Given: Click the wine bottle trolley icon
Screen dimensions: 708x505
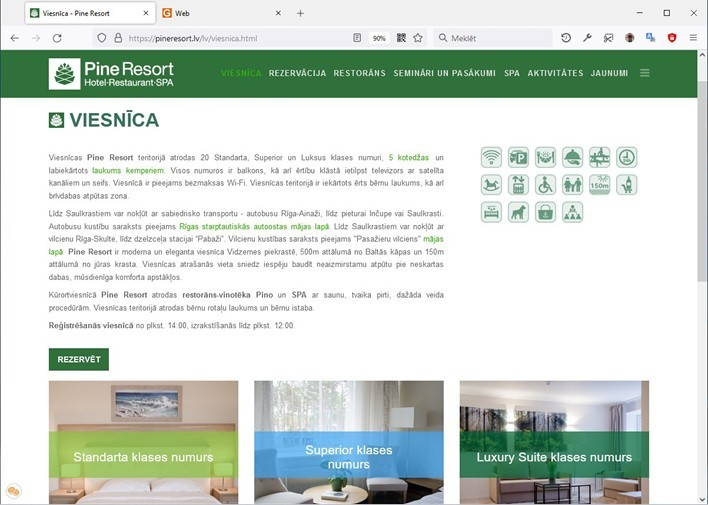Looking at the screenshot, I should pos(627,185).
